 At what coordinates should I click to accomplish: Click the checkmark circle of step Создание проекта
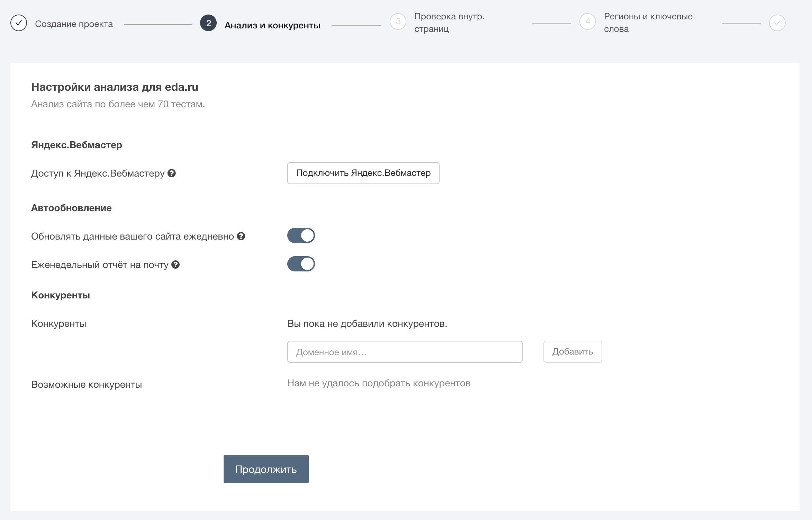click(19, 23)
